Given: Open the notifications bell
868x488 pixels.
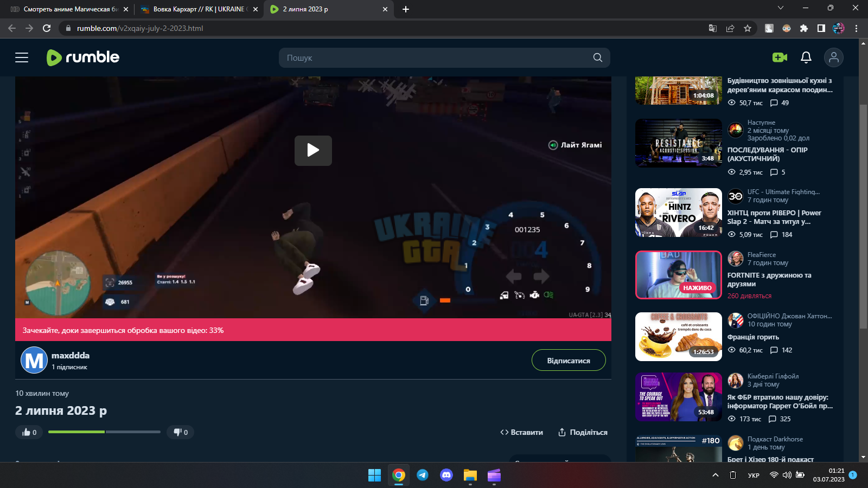Looking at the screenshot, I should 806,57.
